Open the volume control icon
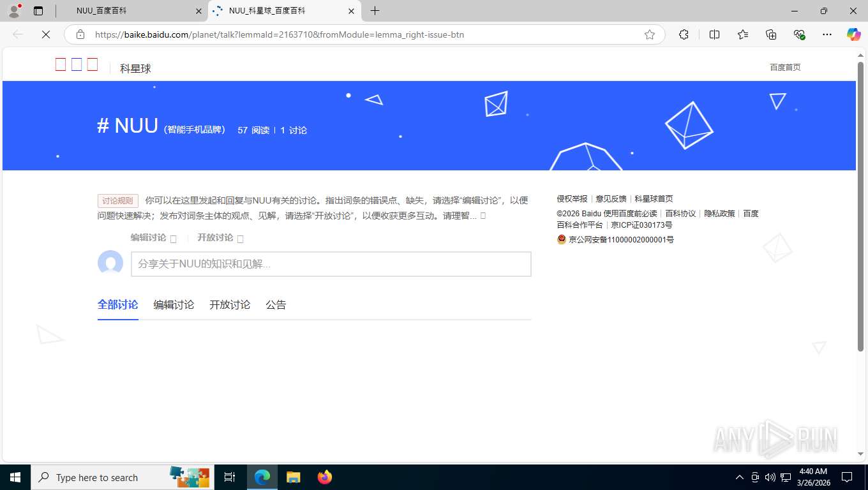 point(770,477)
